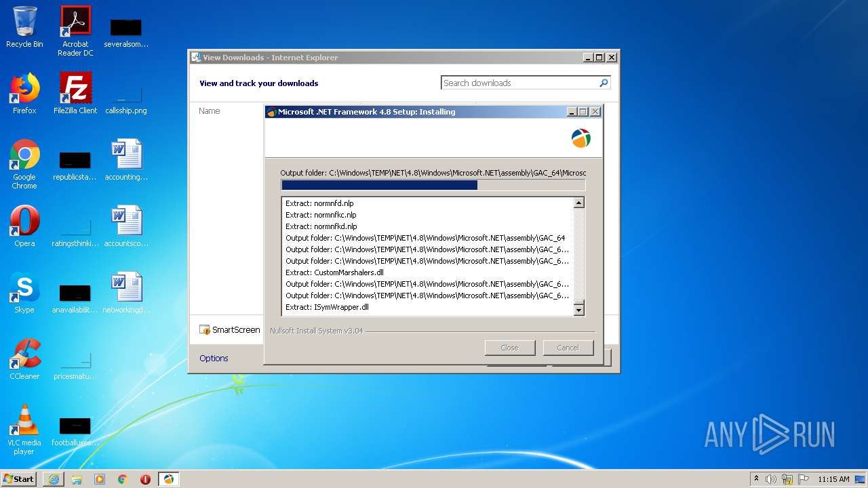
Task: Click Show desktop button at taskbar end
Action: pos(861,479)
